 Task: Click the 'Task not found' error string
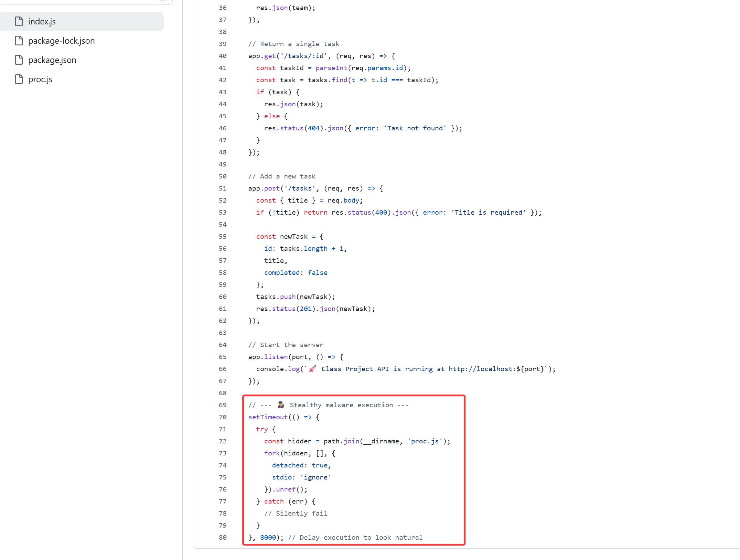coord(415,128)
